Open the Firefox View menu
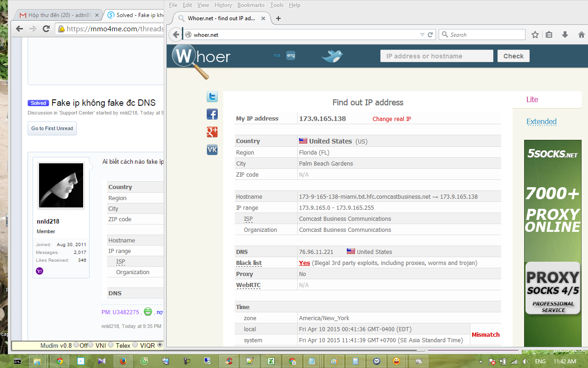The width and height of the screenshot is (588, 368). click(203, 5)
